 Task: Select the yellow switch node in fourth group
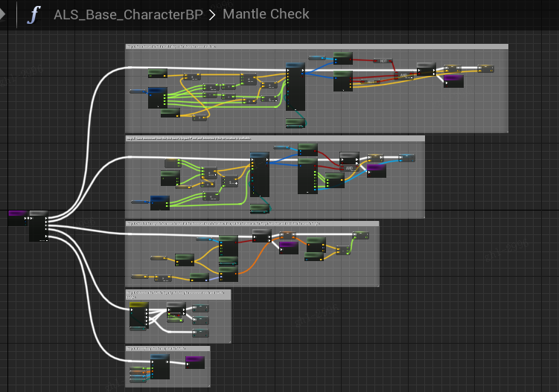[x=138, y=315]
